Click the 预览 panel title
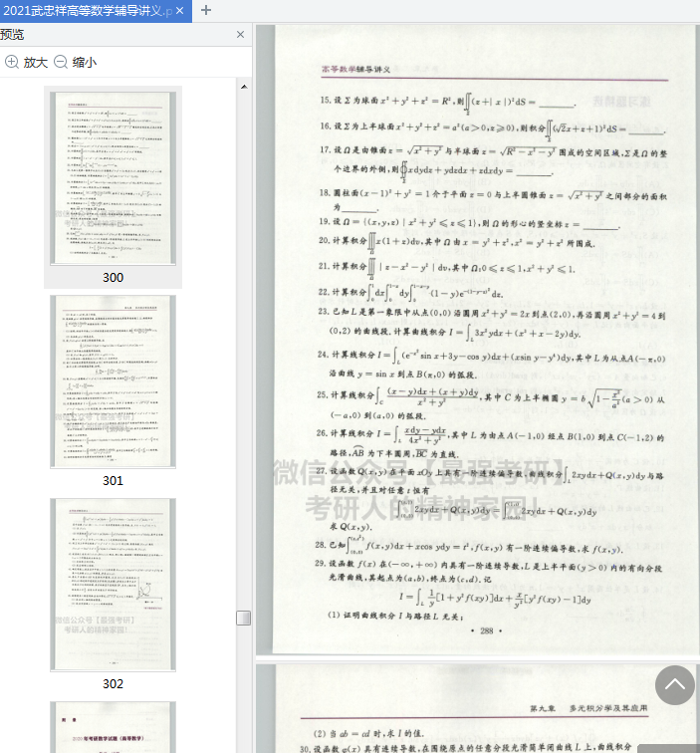700x753 pixels. click(12, 35)
